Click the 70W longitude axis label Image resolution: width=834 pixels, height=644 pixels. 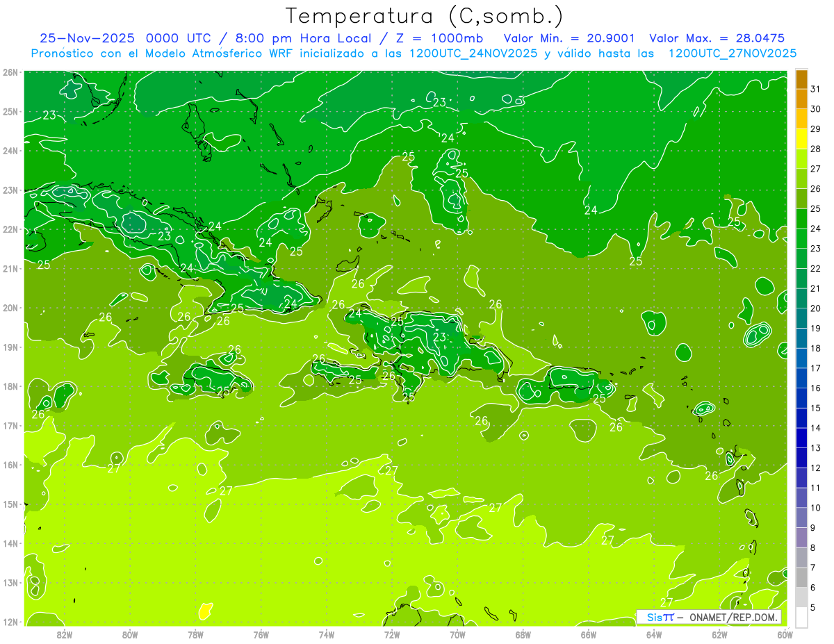457,634
